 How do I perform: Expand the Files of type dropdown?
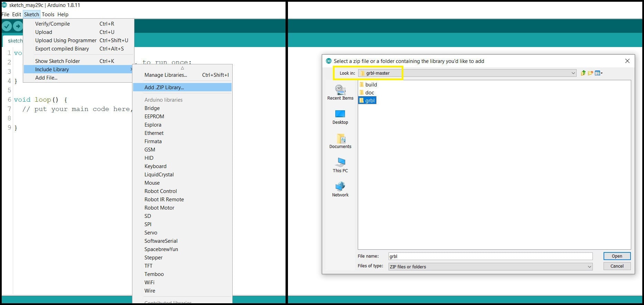(589, 267)
